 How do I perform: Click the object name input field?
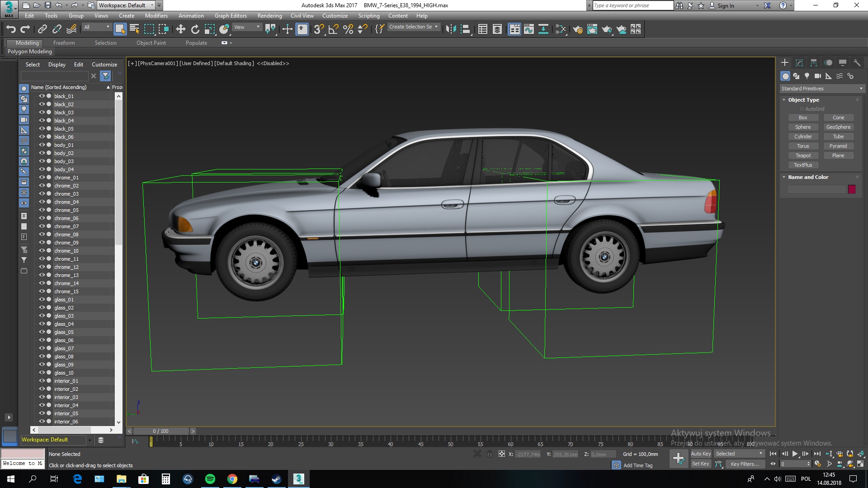click(816, 189)
